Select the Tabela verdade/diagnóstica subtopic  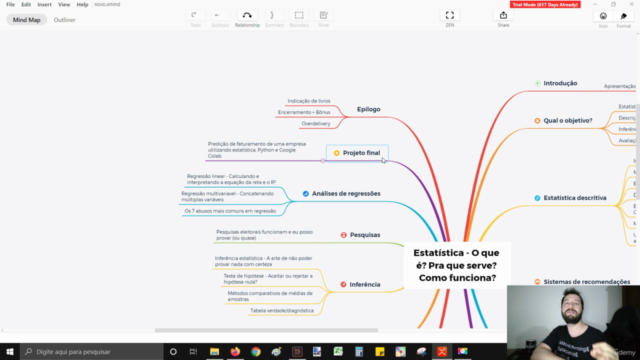(282, 311)
